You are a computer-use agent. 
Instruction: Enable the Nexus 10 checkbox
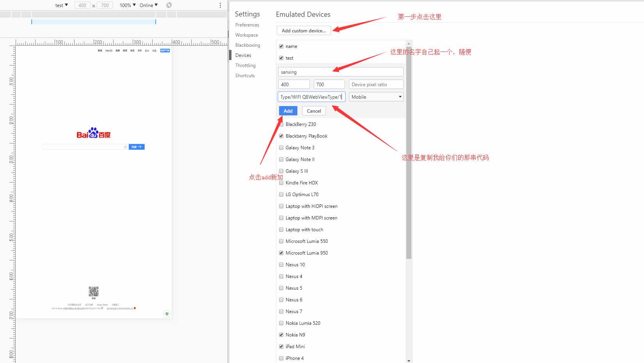[x=281, y=264]
